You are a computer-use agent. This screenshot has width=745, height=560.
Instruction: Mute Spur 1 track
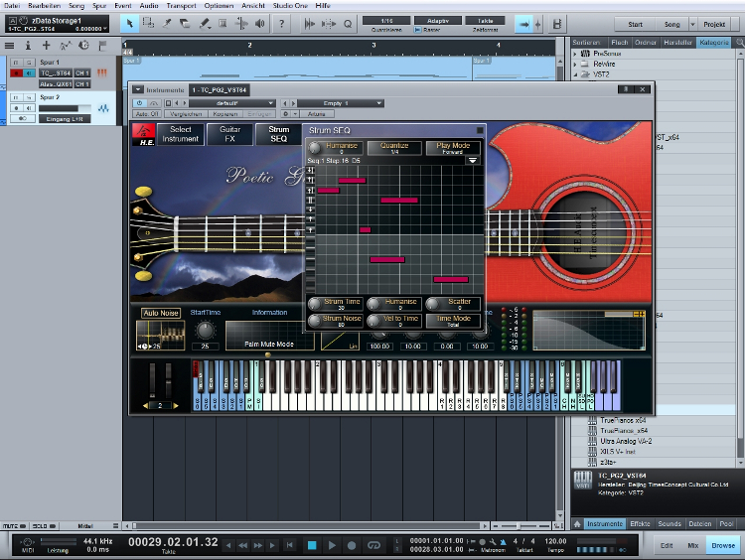pos(16,63)
